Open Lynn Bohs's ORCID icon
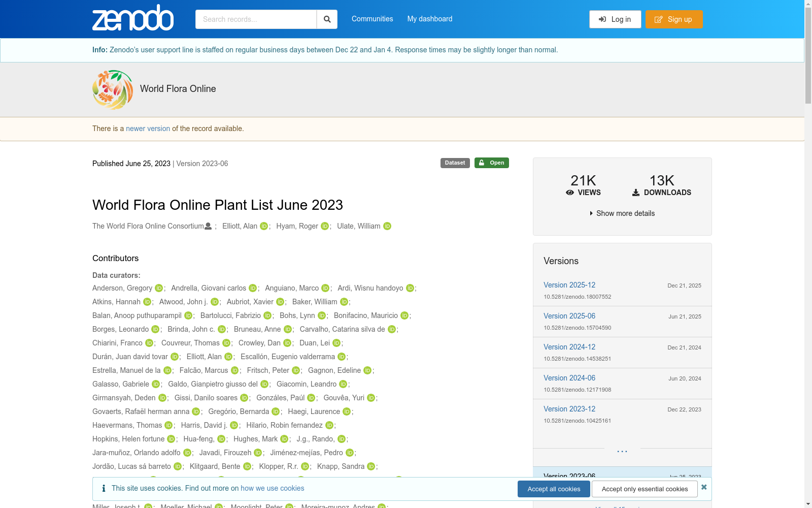Image resolution: width=812 pixels, height=508 pixels. (322, 315)
